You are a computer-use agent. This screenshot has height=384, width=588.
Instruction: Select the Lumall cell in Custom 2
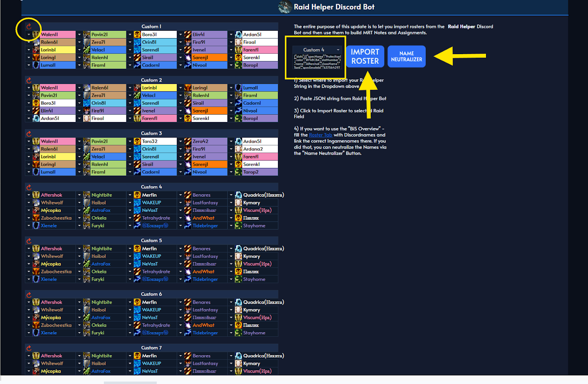point(260,88)
